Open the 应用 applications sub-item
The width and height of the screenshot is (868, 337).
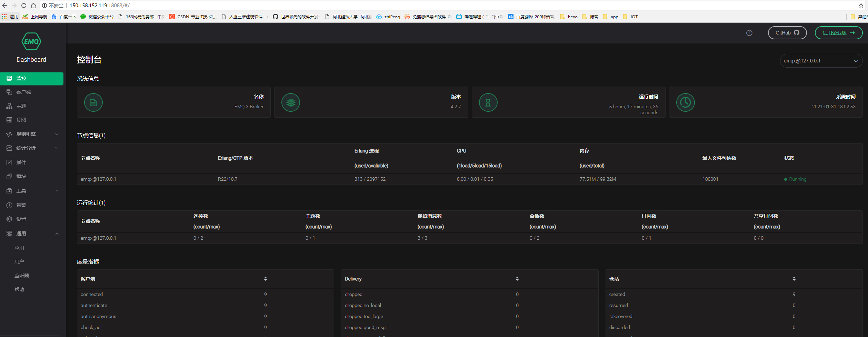pyautogui.click(x=19, y=248)
